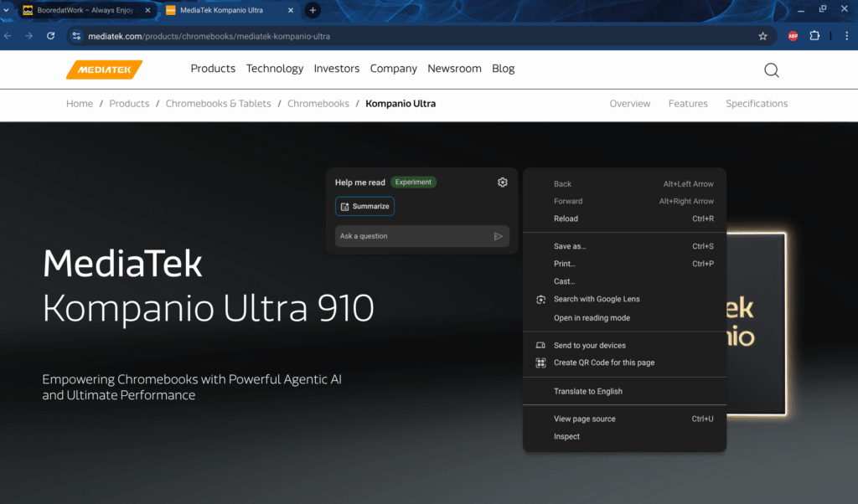Go to the Newsroom section
This screenshot has height=504, width=858.
(454, 69)
